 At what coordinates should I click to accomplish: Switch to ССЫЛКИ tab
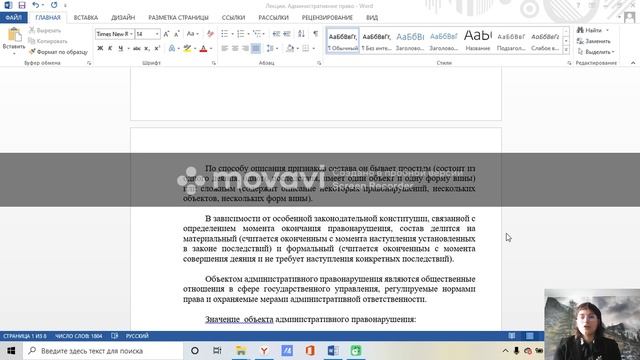(233, 18)
